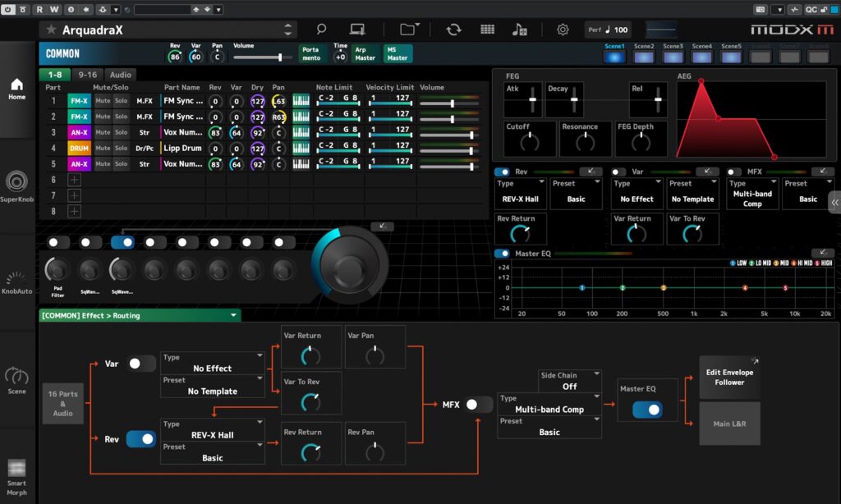Open the Smart Morph sidebar panel
This screenshot has height=504, width=841.
17,478
